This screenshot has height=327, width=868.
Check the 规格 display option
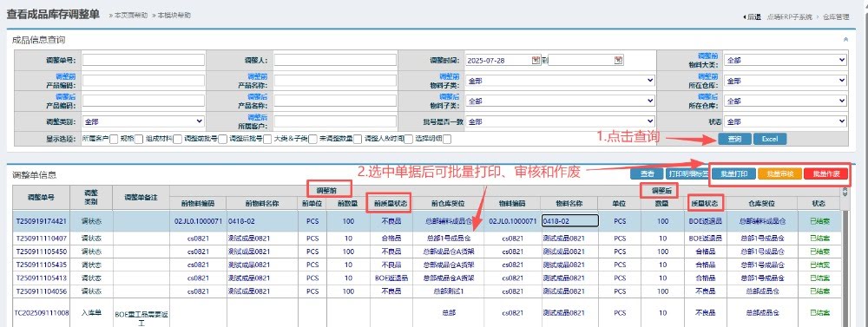pyautogui.click(x=138, y=139)
